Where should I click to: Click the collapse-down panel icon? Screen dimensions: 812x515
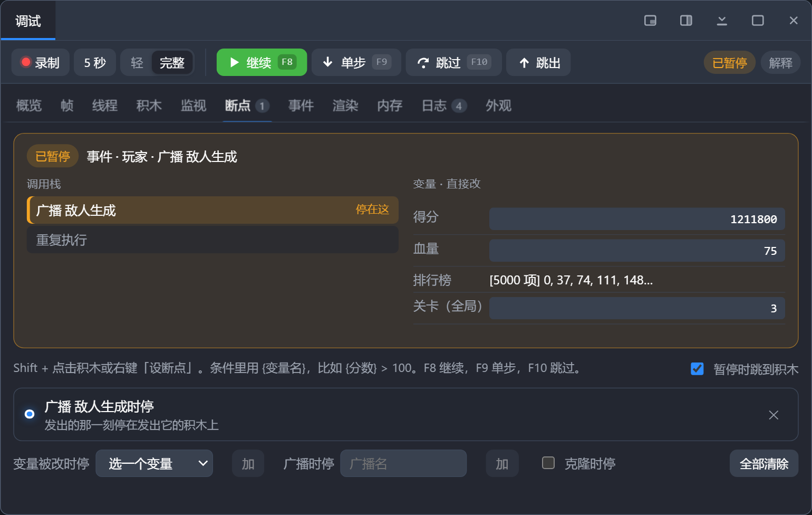[x=722, y=21]
